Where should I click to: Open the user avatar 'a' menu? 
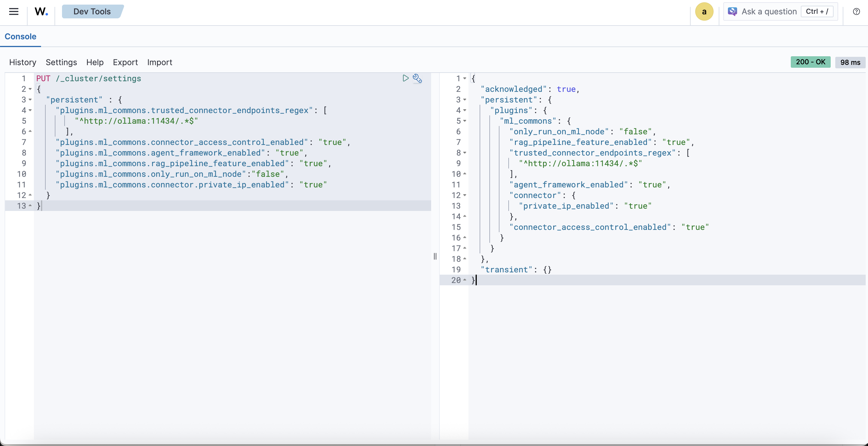pyautogui.click(x=704, y=11)
